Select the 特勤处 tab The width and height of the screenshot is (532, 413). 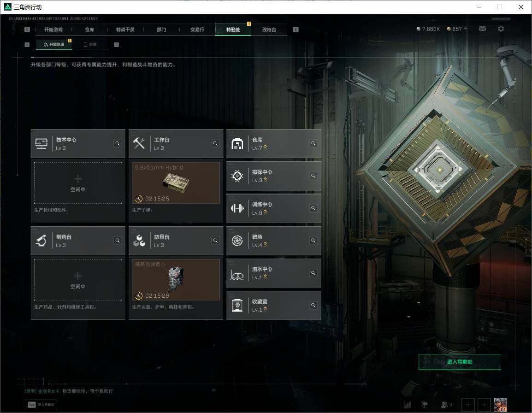(233, 29)
